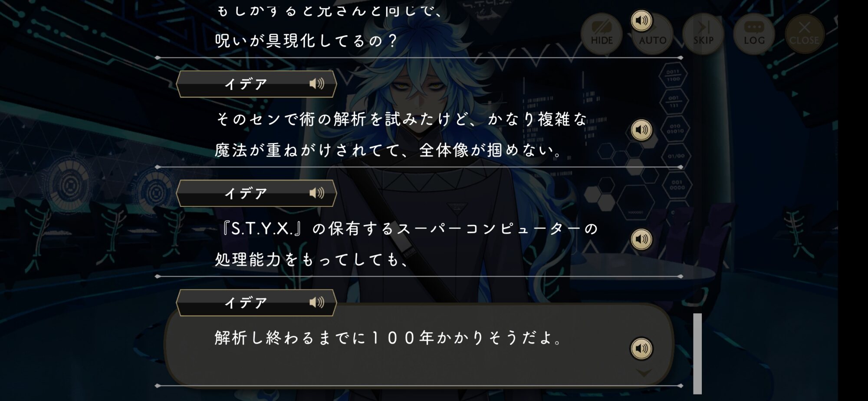
Task: Play voice for the magic analysis line
Action: click(x=641, y=129)
